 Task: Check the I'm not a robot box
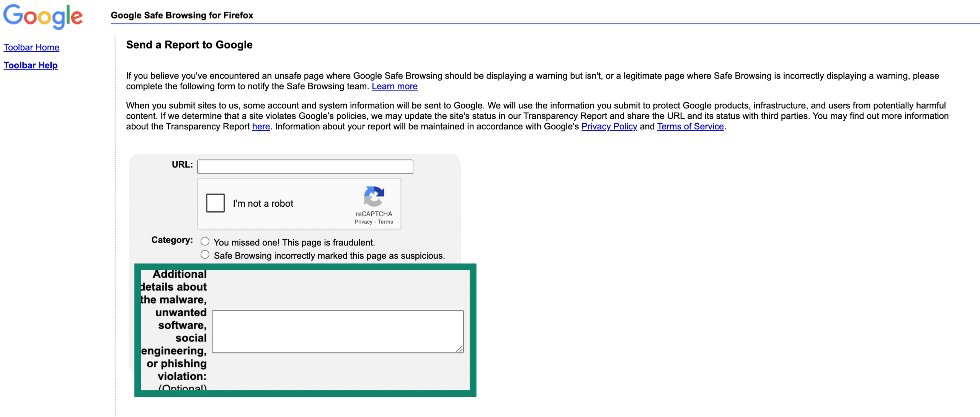point(215,203)
